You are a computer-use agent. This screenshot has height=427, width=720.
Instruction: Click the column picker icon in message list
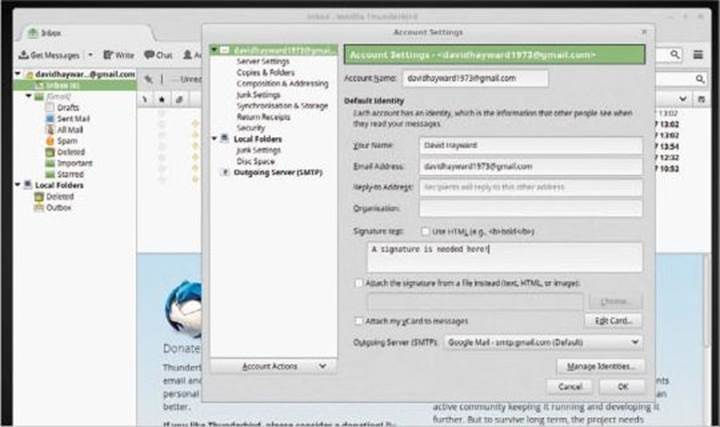click(701, 99)
